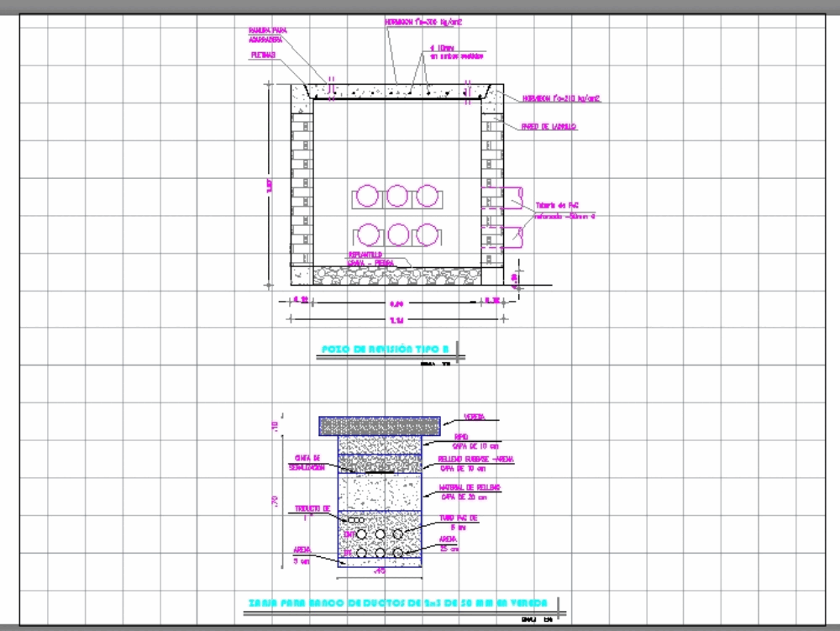
Task: Click the 'TRIDUCTO DE 1"' label
Action: (312, 513)
